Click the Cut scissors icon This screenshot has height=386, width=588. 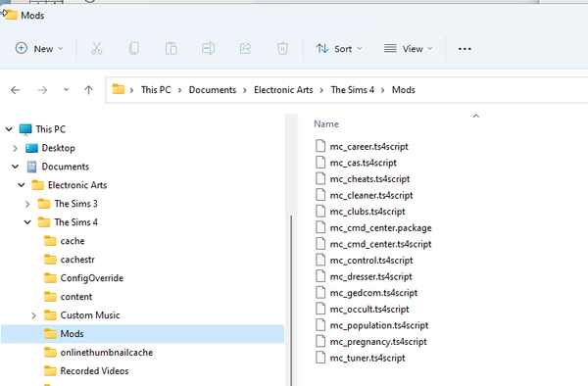[x=96, y=48]
